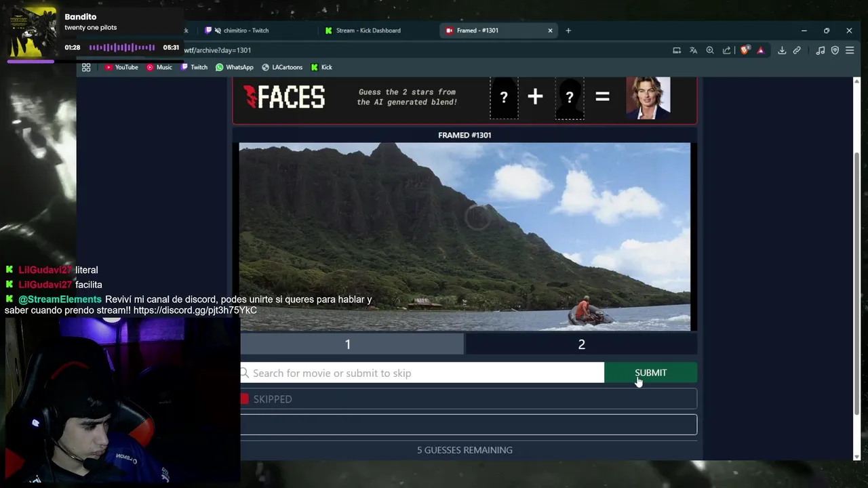Open the music note media control icon

coord(821,50)
